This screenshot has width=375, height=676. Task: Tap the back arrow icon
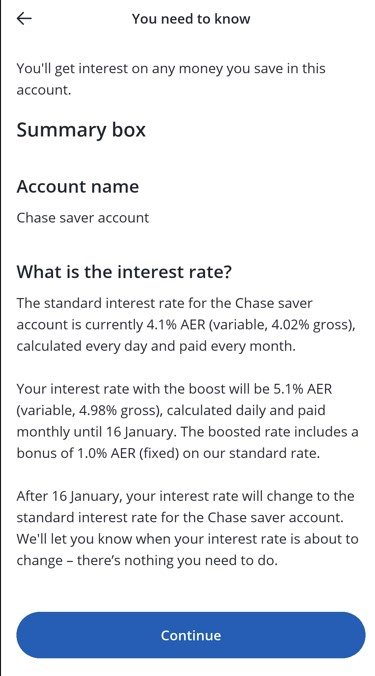24,19
